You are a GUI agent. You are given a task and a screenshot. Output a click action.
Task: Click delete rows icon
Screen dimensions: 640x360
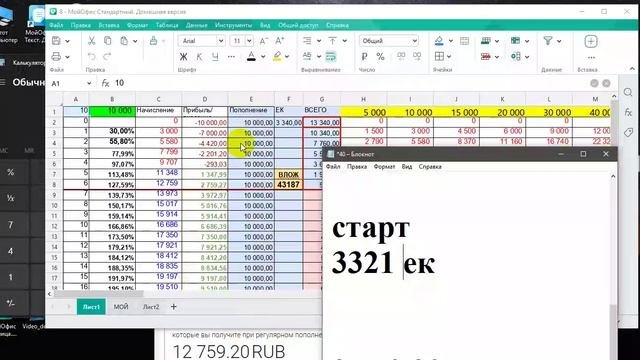tap(486, 56)
